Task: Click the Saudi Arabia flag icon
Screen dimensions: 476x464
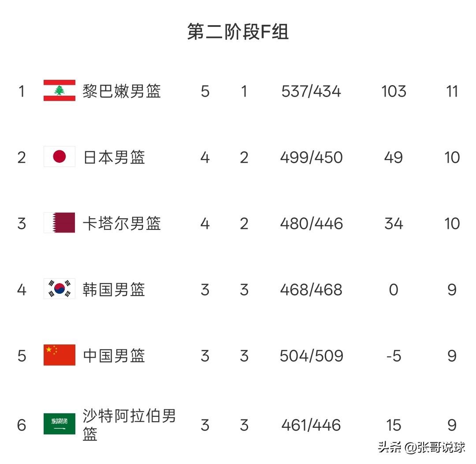Action: click(59, 424)
